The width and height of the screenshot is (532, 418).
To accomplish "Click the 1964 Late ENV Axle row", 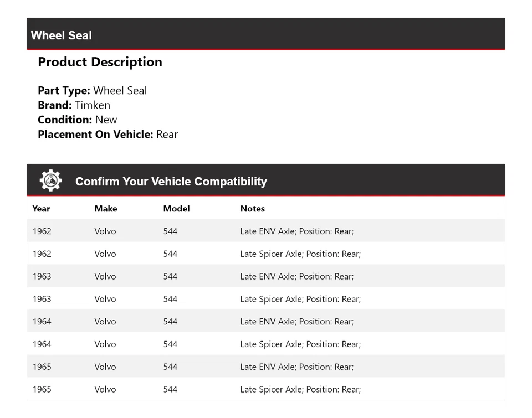I will pyautogui.click(x=265, y=322).
